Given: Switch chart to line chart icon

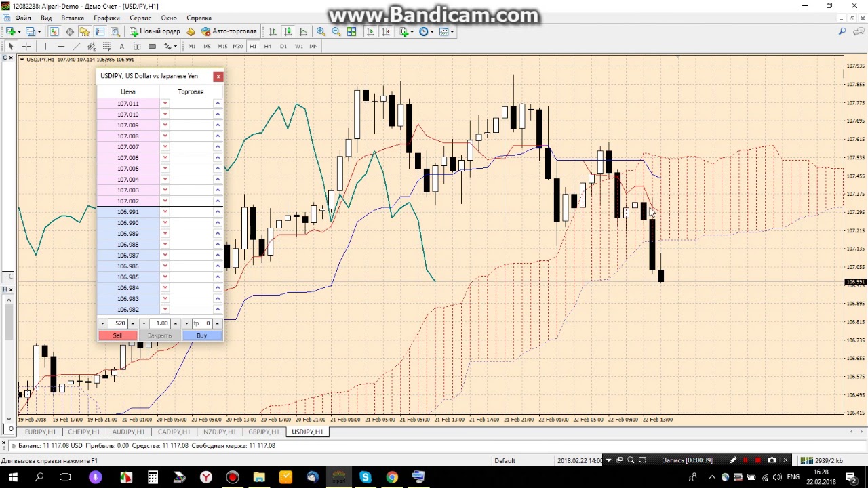Looking at the screenshot, I should pos(303,31).
